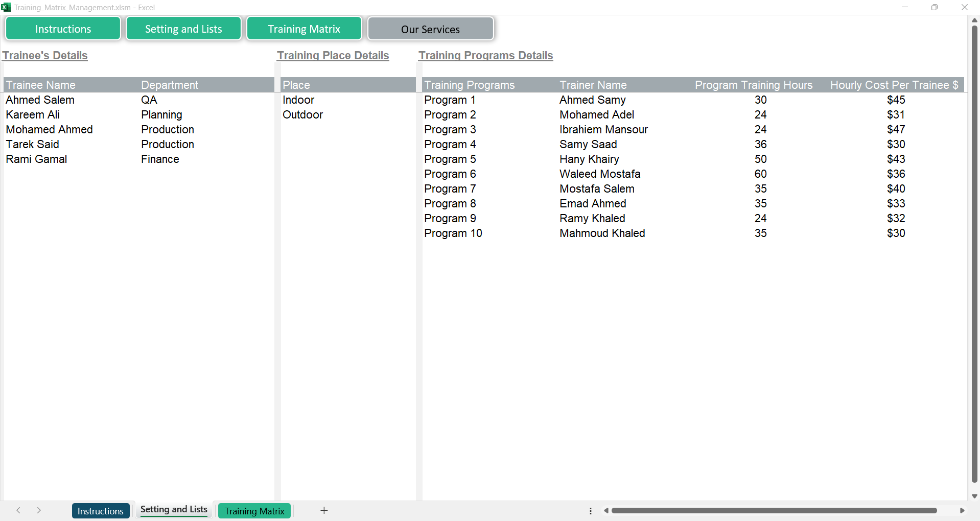Click the add new sheet plus icon
This screenshot has height=521, width=980.
click(324, 510)
